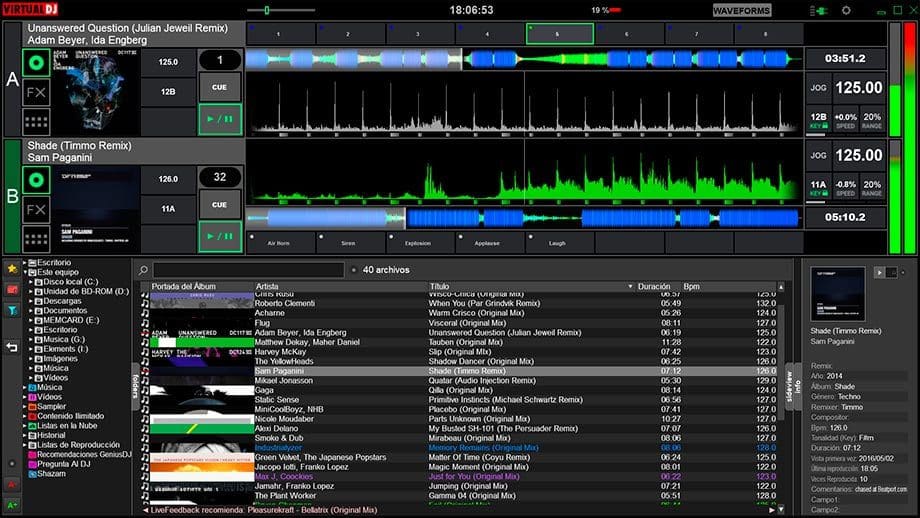The height and width of the screenshot is (518, 920).
Task: Toggle JOG mode on deck A
Action: (818, 88)
